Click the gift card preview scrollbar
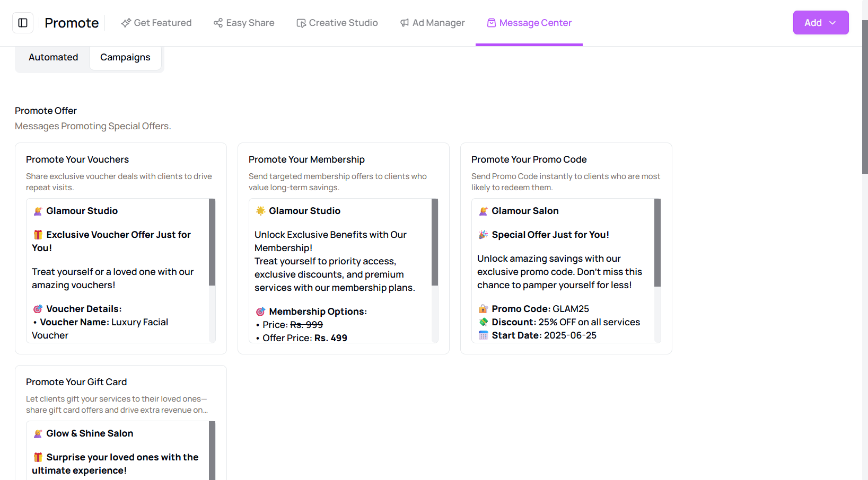The width and height of the screenshot is (868, 480). [x=212, y=450]
